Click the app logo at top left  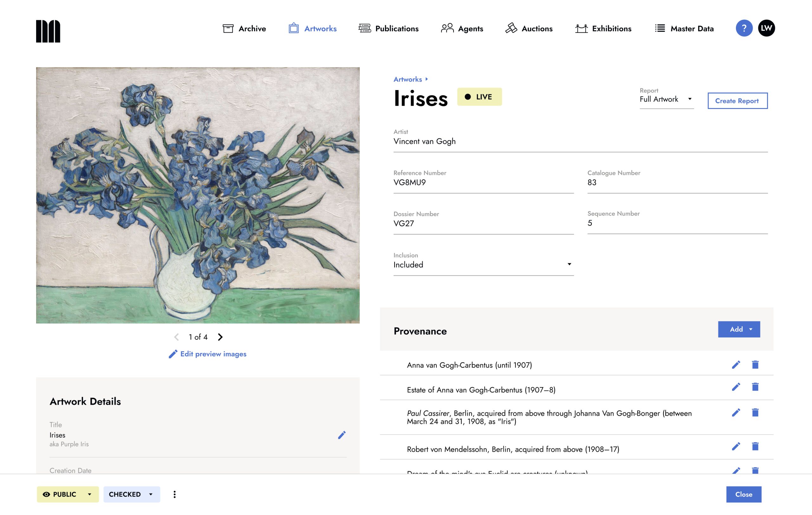point(48,31)
